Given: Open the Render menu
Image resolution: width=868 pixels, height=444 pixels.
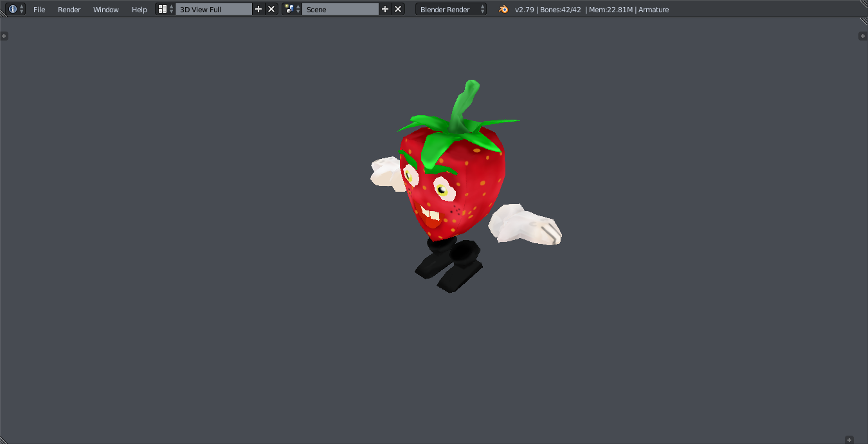Looking at the screenshot, I should (69, 9).
